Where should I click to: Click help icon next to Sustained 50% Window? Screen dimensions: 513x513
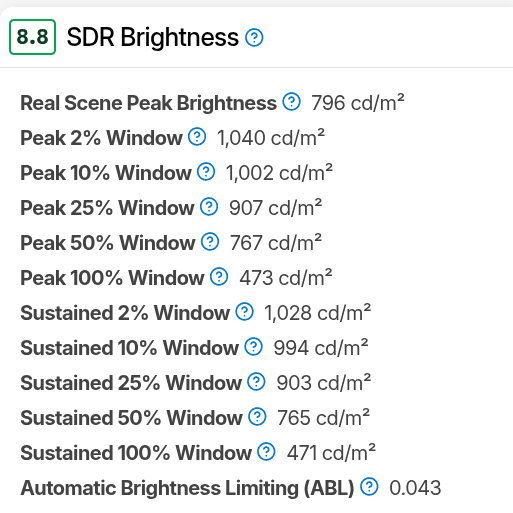[257, 417]
